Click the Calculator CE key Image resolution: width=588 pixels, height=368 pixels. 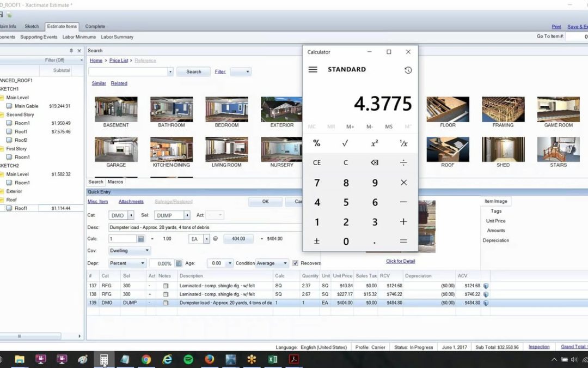pyautogui.click(x=317, y=162)
